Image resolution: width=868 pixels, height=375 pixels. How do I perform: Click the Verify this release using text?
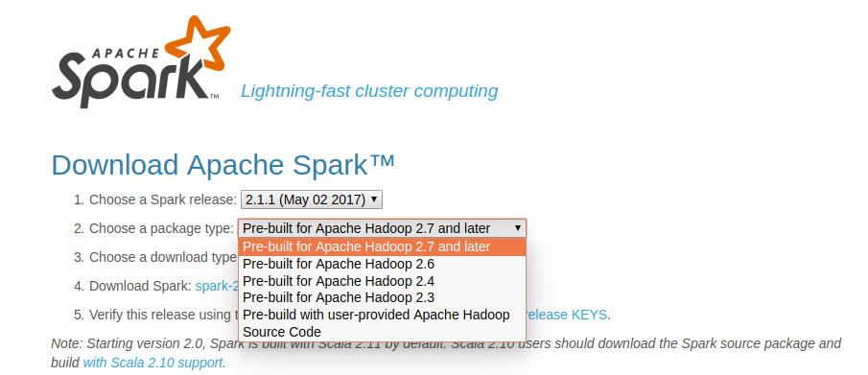[x=163, y=315]
